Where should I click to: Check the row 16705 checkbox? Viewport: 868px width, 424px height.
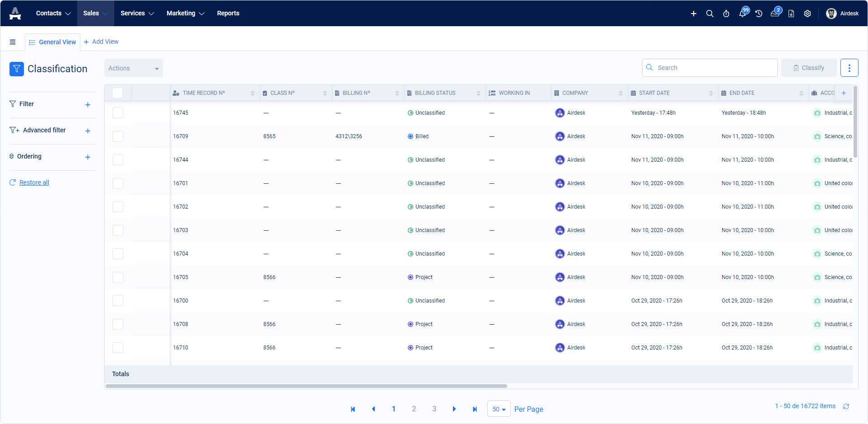(x=118, y=277)
